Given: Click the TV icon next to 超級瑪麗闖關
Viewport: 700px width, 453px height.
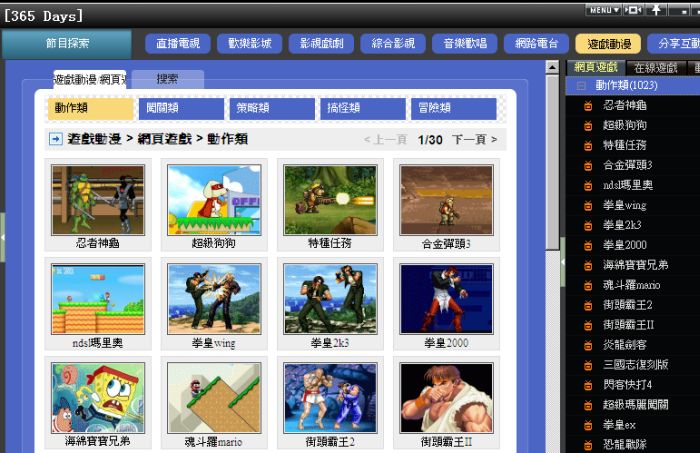Looking at the screenshot, I should pyautogui.click(x=588, y=405).
